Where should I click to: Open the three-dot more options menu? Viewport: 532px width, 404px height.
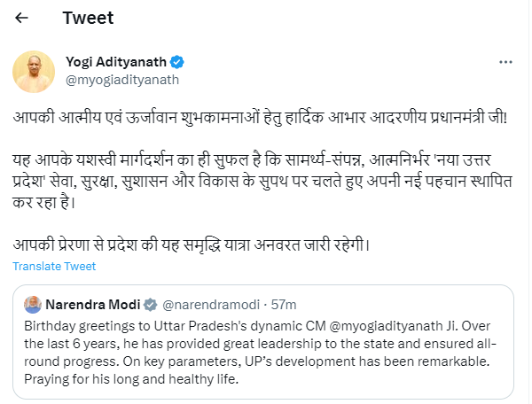click(505, 63)
